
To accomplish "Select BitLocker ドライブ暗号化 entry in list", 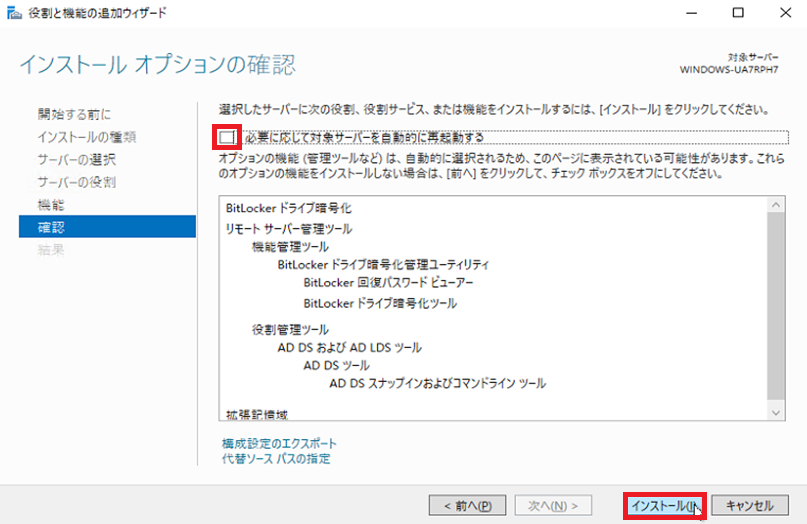I will click(289, 209).
